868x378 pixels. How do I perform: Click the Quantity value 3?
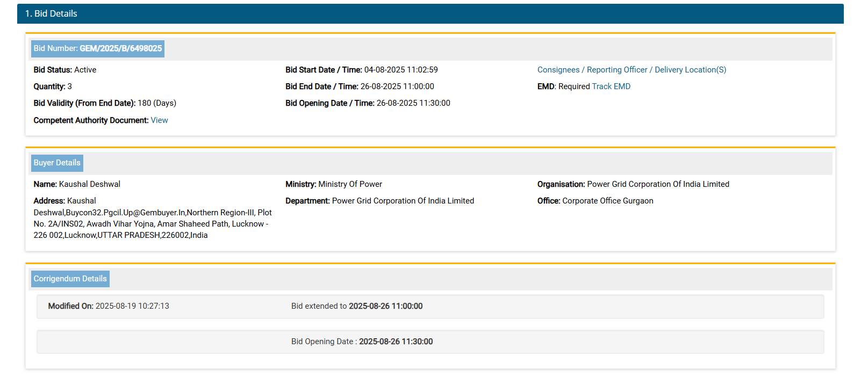(x=69, y=86)
